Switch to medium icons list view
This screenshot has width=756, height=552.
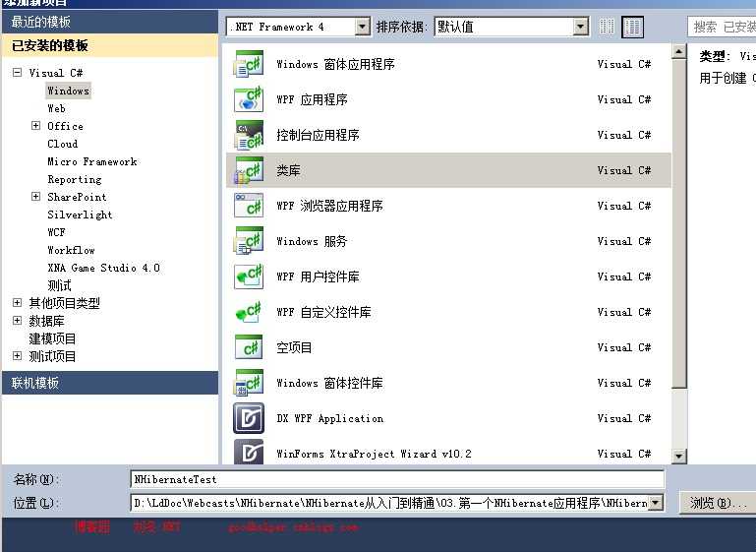(632, 27)
